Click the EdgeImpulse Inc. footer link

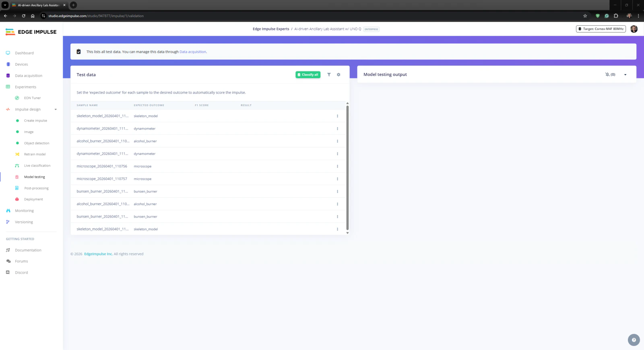coord(98,254)
